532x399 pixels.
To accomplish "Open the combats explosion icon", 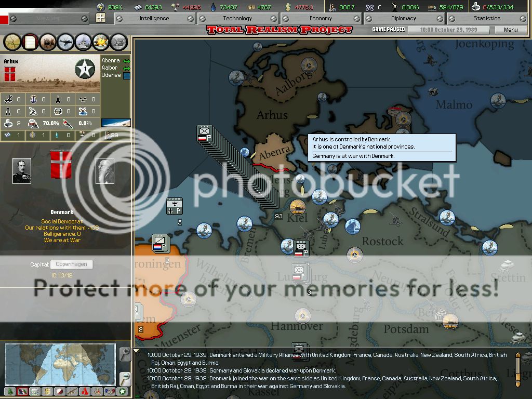I will (x=100, y=41).
